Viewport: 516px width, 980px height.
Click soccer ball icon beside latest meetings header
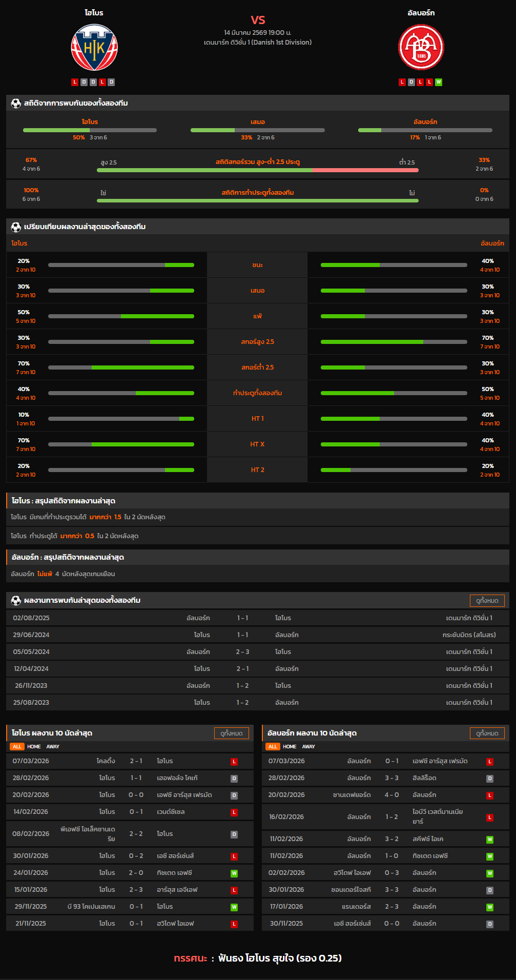tap(16, 601)
